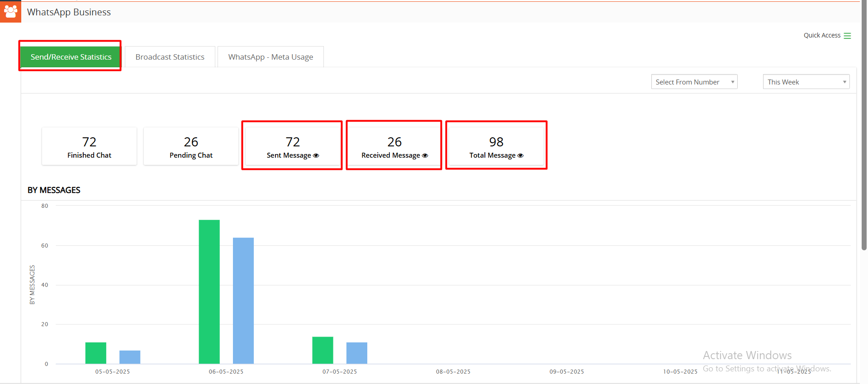Viewport: 868px width, 384px height.
Task: Click the 08-05-2025 axis date label
Action: coord(453,372)
